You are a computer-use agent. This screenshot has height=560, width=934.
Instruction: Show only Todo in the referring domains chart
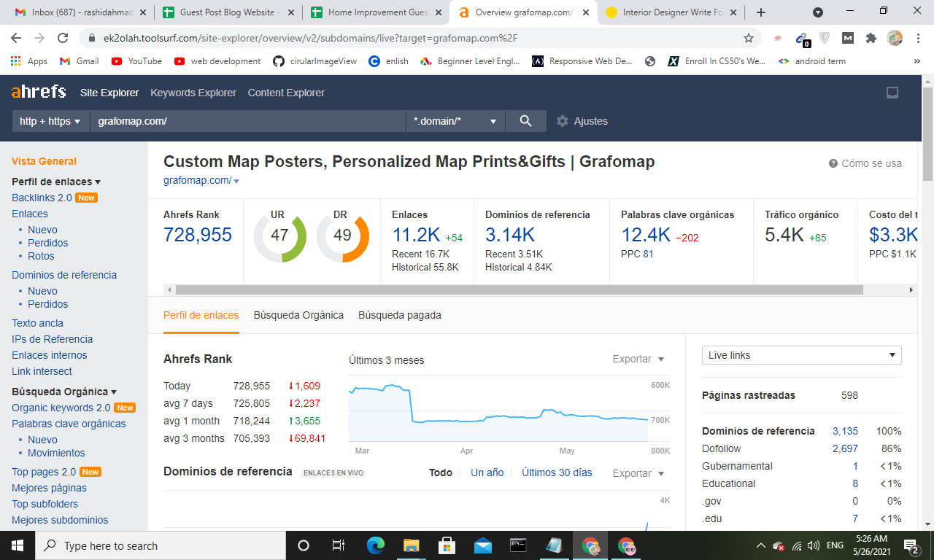coord(441,472)
